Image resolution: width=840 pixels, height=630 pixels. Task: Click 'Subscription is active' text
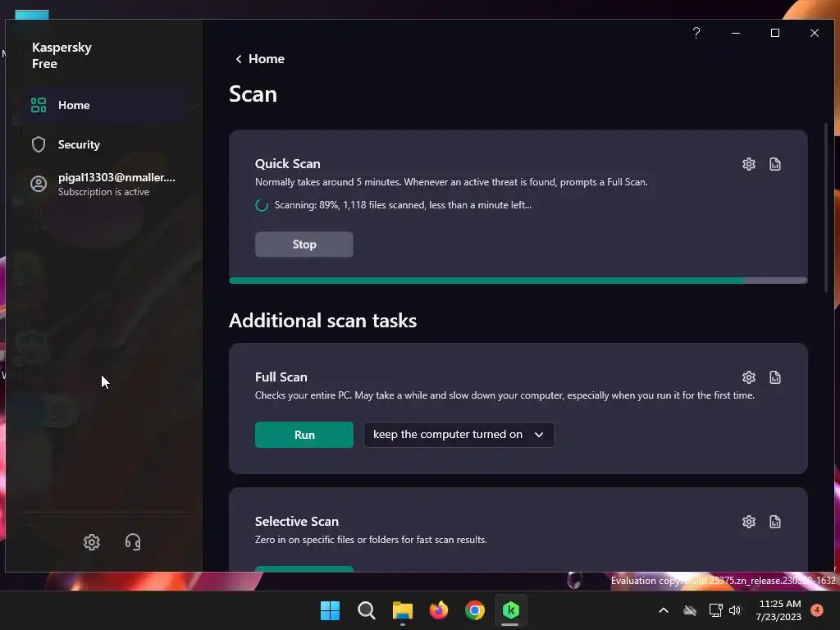[x=103, y=192]
